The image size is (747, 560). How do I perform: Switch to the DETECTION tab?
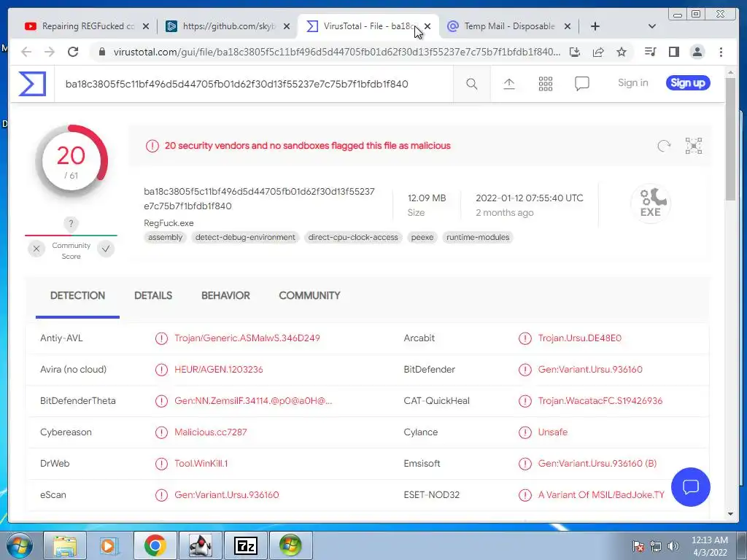[77, 296]
